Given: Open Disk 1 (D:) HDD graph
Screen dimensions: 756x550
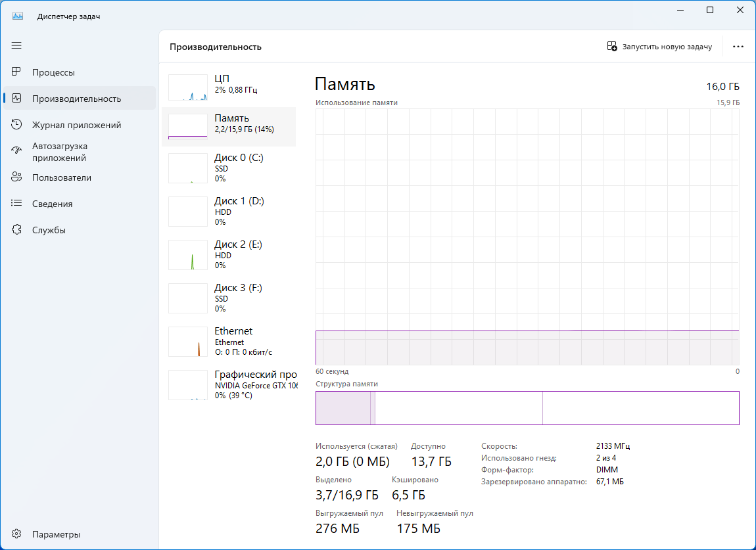Looking at the screenshot, I should 229,211.
